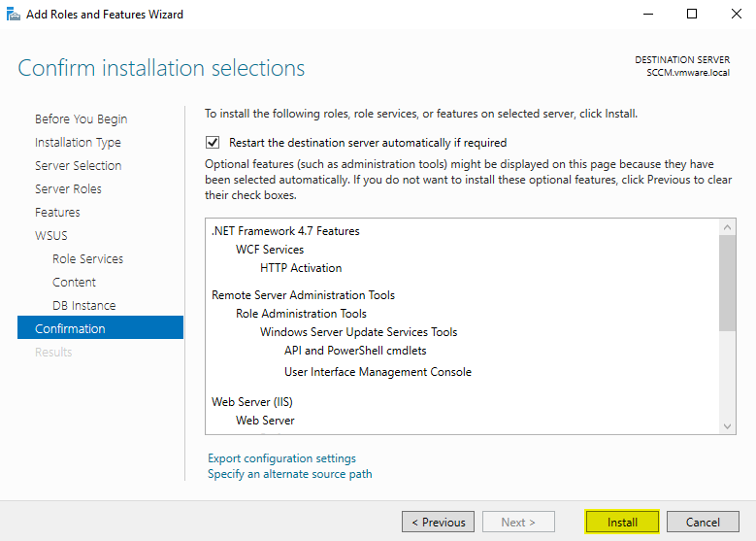Screen dimensions: 756x541
Task: Cancel the Add Roles wizard
Action: 703,522
